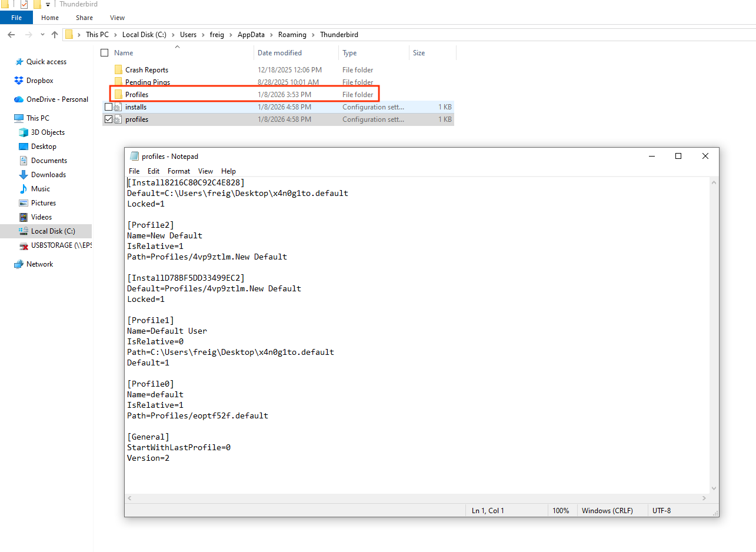This screenshot has width=756, height=552.
Task: Open Pictures in the navigation pane
Action: point(44,203)
